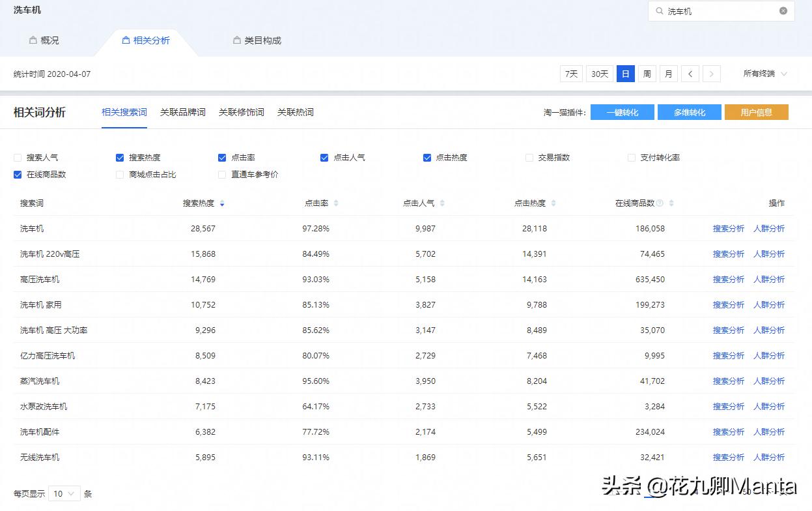Open 搜索分析 for the 高压洗车机 row
812x511 pixels.
(729, 279)
